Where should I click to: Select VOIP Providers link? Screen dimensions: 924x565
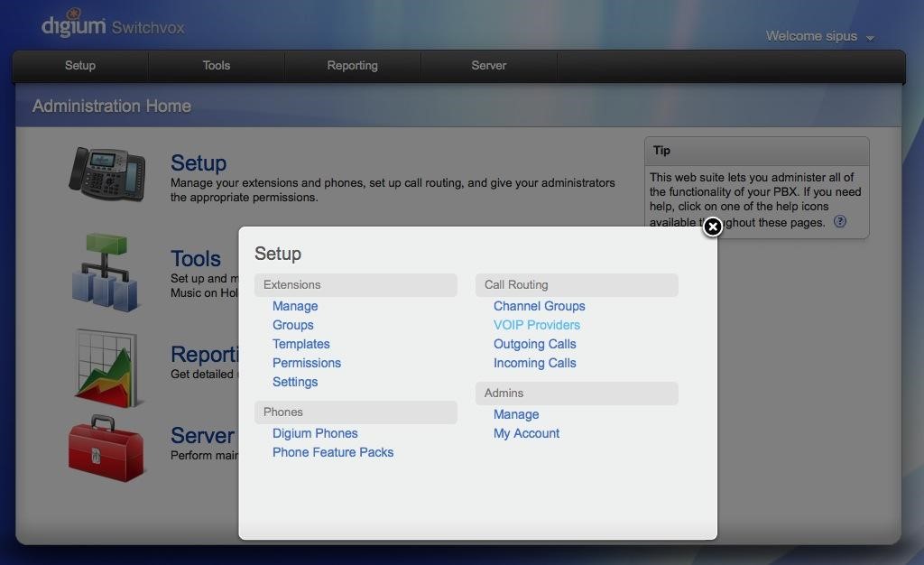point(537,325)
